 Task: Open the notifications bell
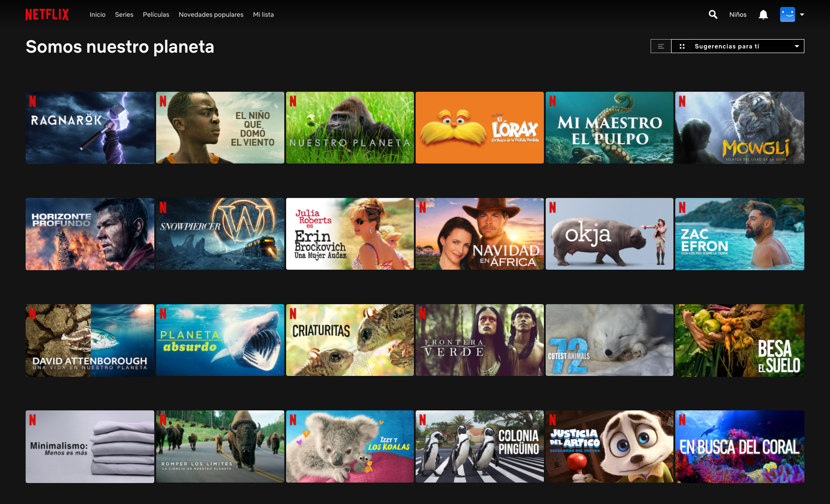point(763,14)
